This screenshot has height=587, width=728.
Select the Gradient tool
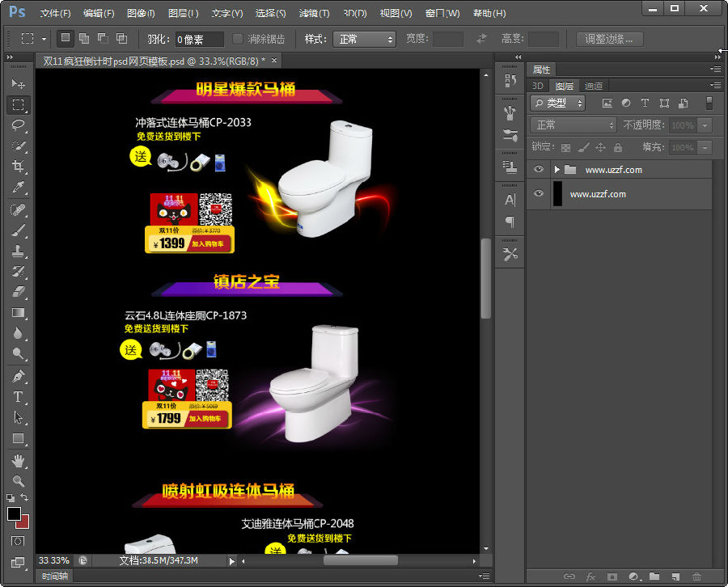coord(18,313)
